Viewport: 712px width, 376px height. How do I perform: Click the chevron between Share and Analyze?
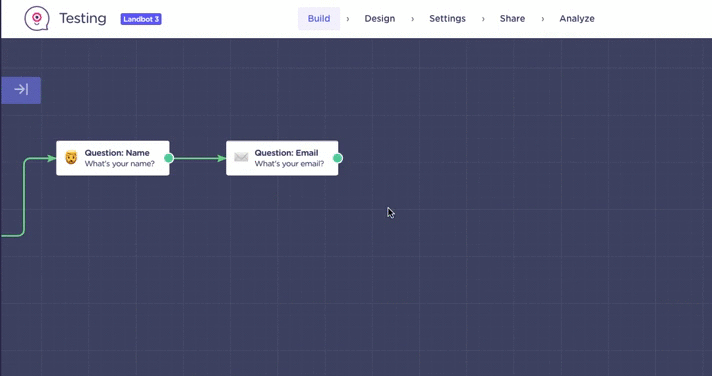[543, 19]
